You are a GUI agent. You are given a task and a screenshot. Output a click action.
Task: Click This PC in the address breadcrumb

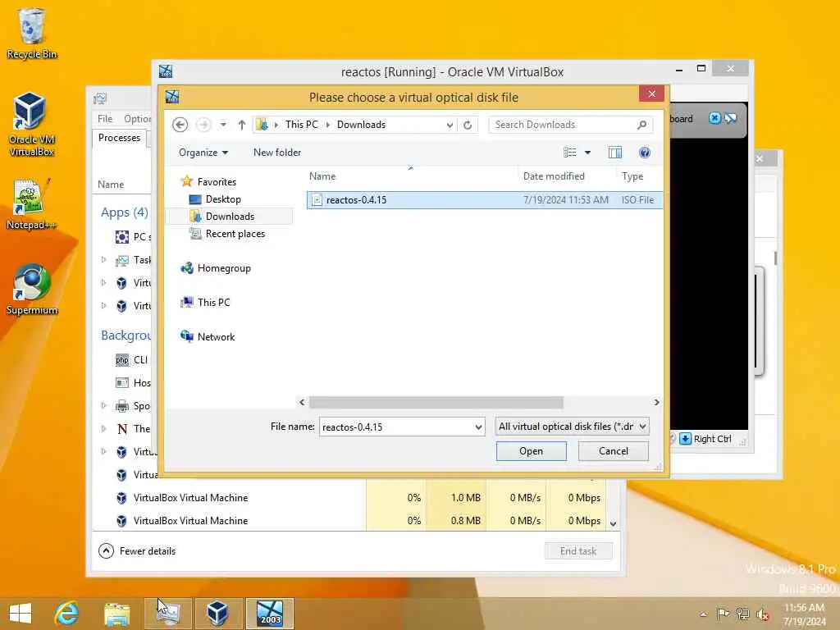point(302,125)
